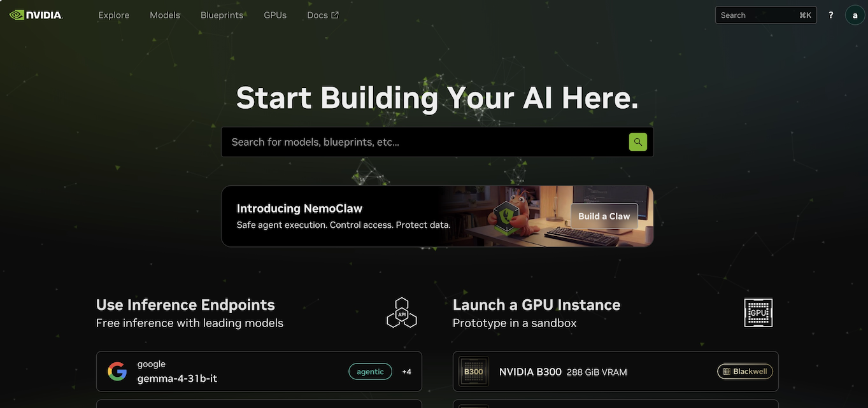Expand the +4 tags badge
The width and height of the screenshot is (868, 408).
pos(406,372)
